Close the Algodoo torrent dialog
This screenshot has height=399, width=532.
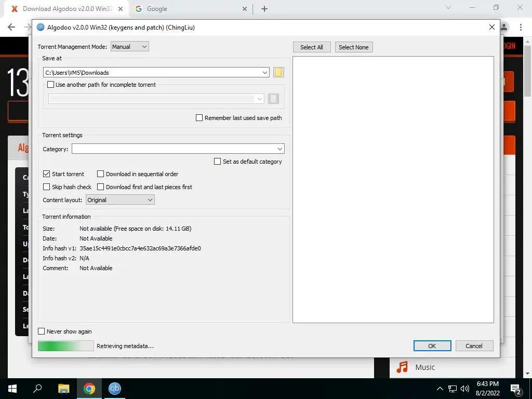(492, 27)
